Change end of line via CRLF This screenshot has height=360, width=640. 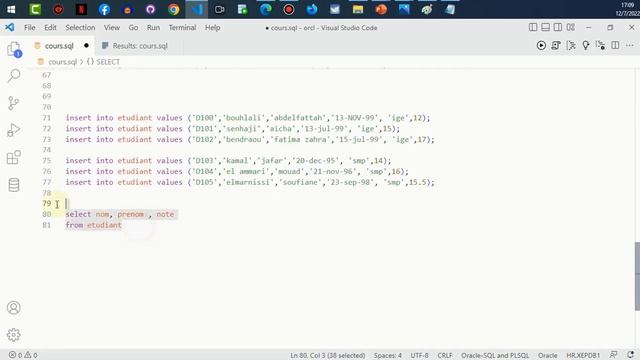(x=444, y=356)
